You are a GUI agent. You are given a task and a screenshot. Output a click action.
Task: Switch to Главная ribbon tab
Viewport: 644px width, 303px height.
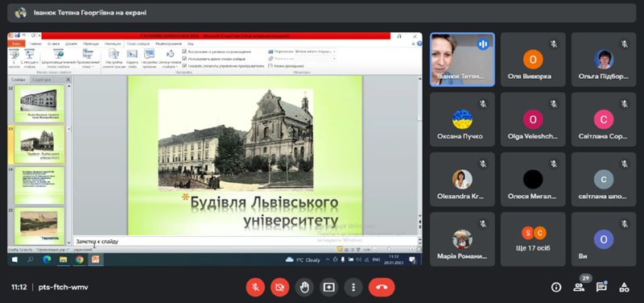pyautogui.click(x=35, y=44)
